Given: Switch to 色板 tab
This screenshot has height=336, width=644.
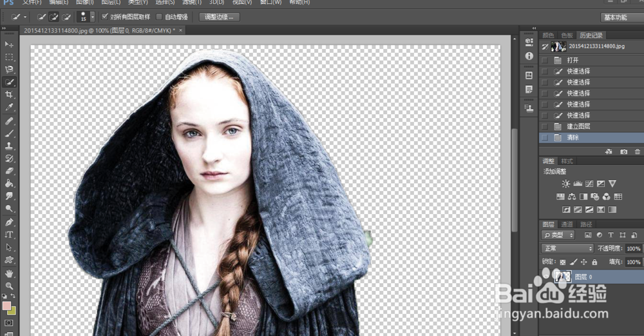Looking at the screenshot, I should (x=567, y=35).
